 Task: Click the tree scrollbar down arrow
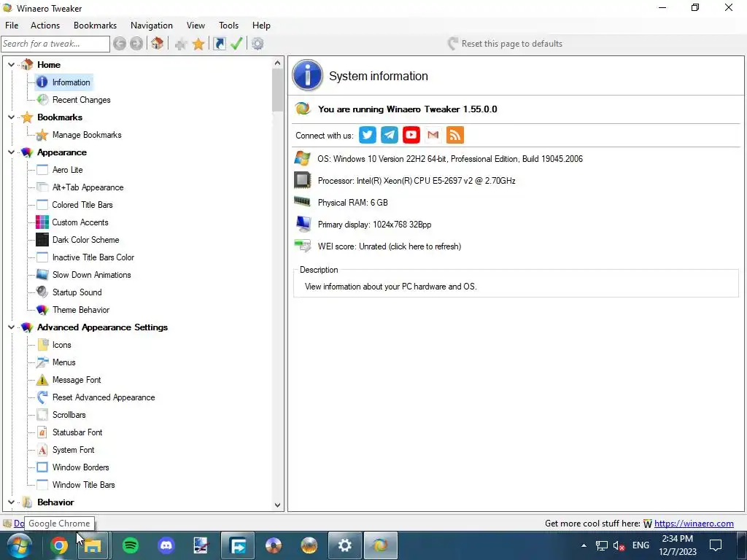(278, 505)
